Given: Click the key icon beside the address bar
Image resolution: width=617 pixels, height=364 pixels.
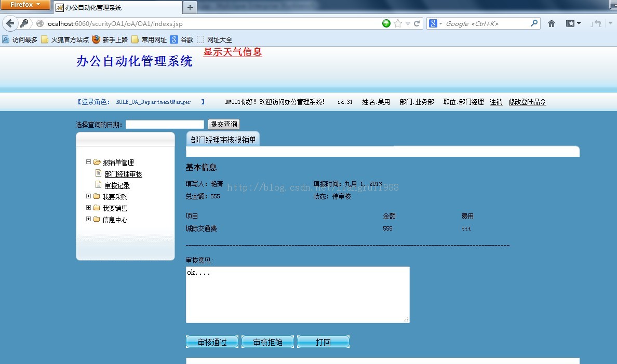Looking at the screenshot, I should coord(24,23).
